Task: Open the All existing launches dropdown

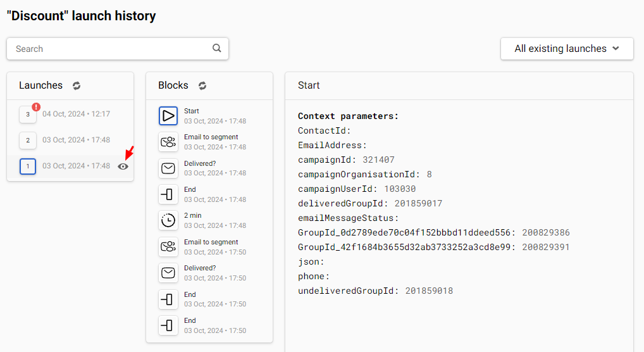Action: [567, 49]
